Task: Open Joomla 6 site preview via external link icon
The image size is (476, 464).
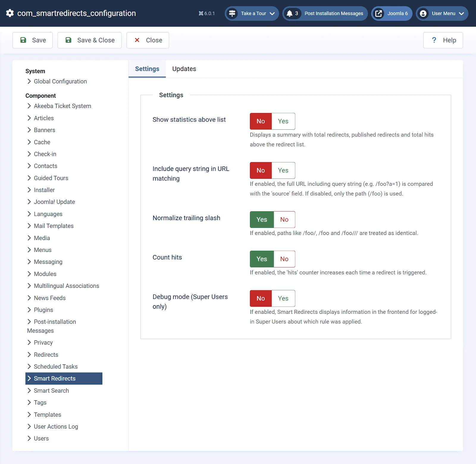Action: (x=378, y=13)
